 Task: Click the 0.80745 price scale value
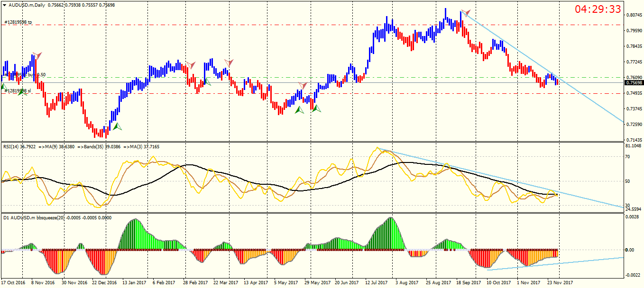(x=634, y=15)
